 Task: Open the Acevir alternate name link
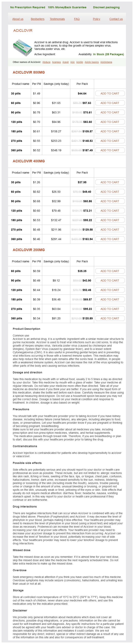pyautogui.click(x=65, y=62)
